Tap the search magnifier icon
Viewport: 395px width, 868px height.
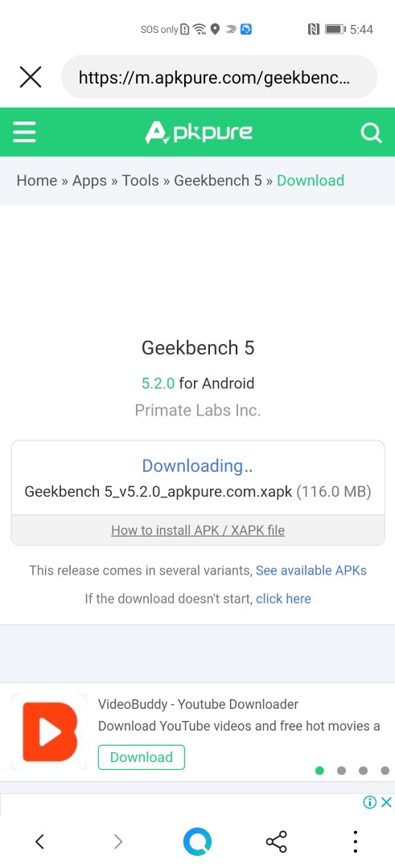[371, 133]
